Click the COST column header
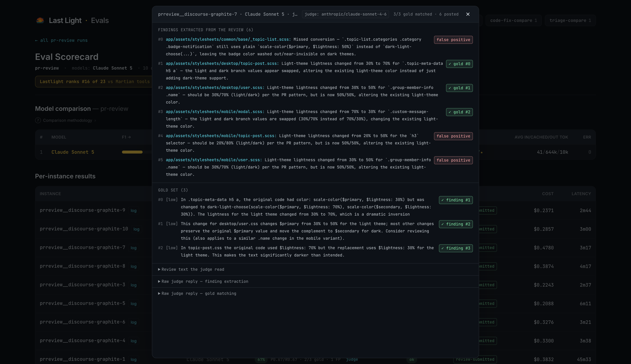 pos(548,194)
